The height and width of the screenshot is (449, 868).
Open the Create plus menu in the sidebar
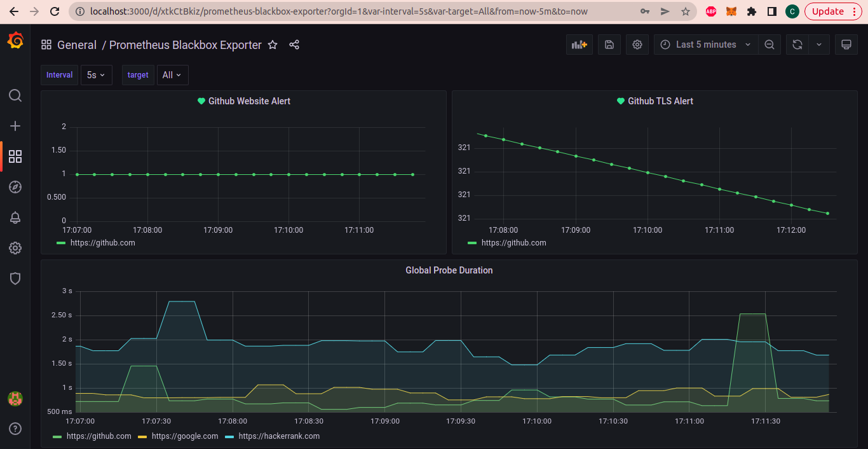pos(15,126)
